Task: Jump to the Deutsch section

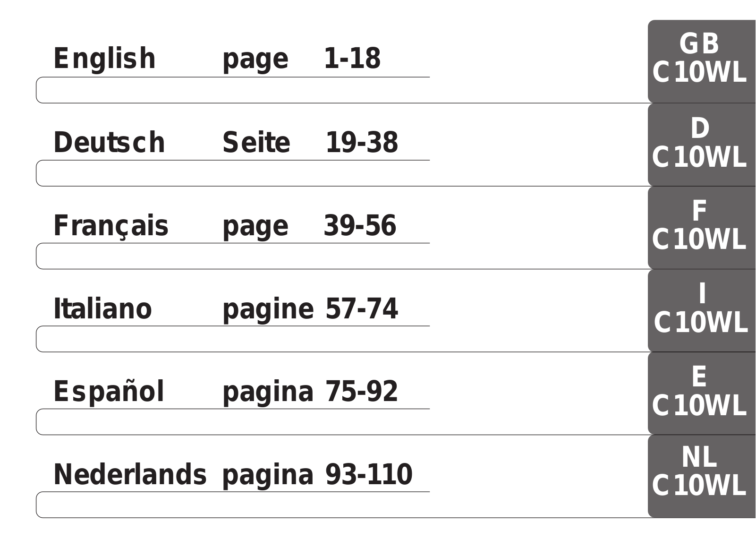Action: click(x=109, y=142)
